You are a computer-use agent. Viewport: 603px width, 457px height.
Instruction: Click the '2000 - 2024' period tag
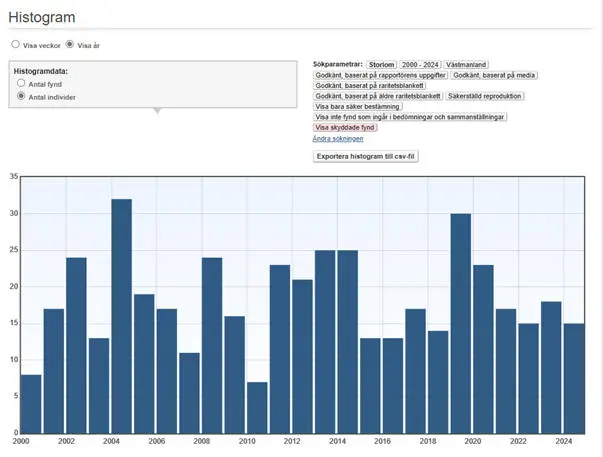(419, 64)
